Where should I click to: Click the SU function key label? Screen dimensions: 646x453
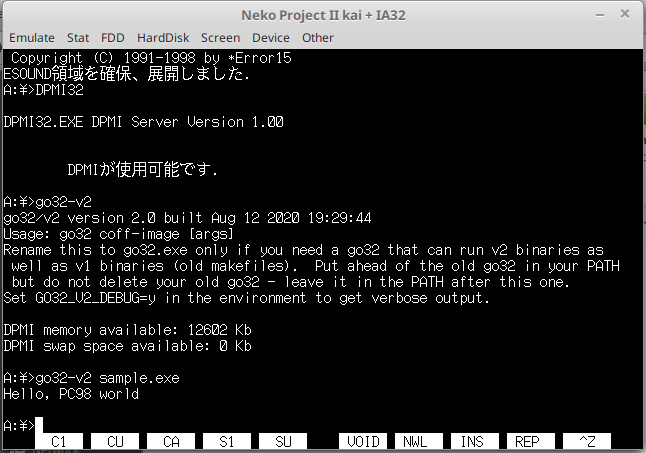(283, 440)
